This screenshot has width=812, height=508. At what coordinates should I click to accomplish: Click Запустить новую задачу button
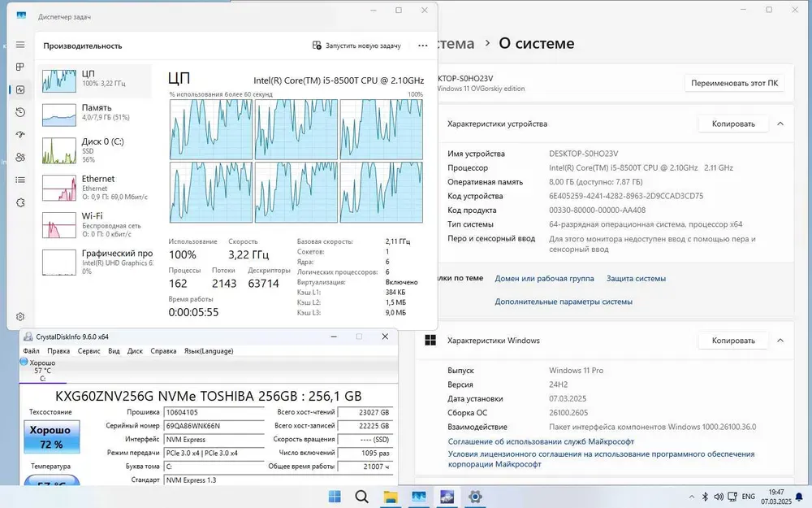[356, 46]
